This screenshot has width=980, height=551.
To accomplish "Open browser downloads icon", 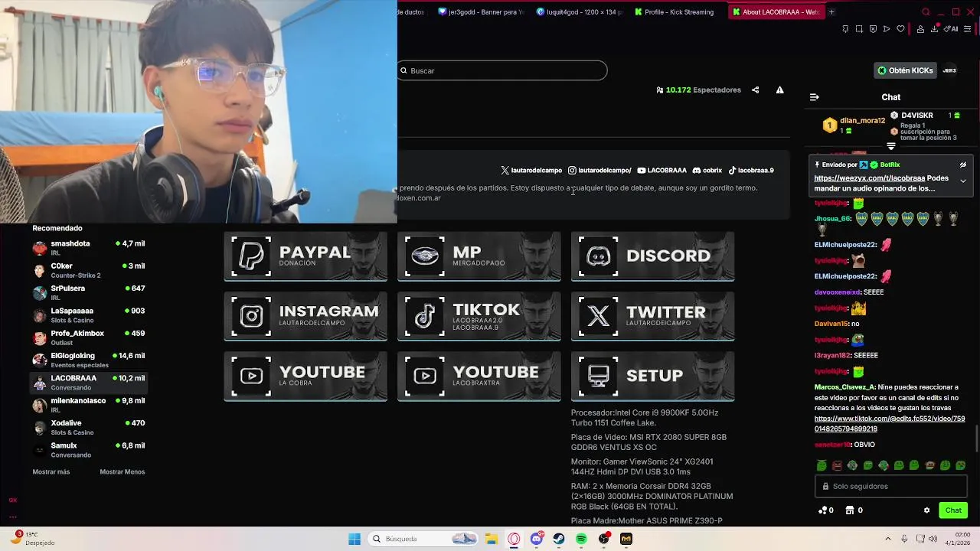I will 935,29.
